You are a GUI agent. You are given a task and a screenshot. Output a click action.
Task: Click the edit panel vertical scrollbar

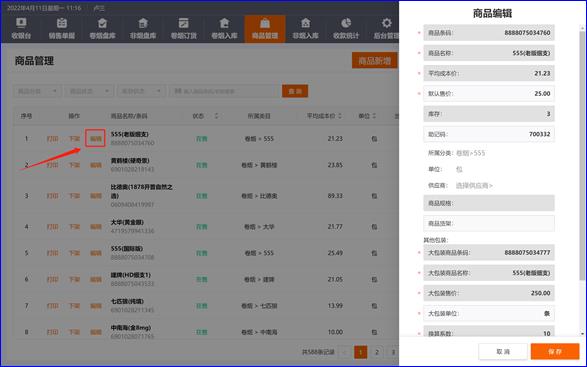(582, 155)
